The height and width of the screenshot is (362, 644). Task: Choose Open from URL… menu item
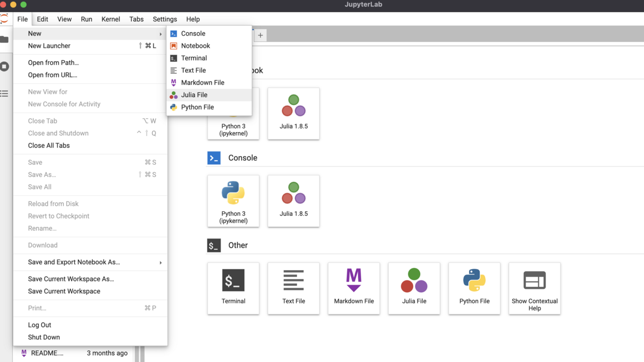90,75
